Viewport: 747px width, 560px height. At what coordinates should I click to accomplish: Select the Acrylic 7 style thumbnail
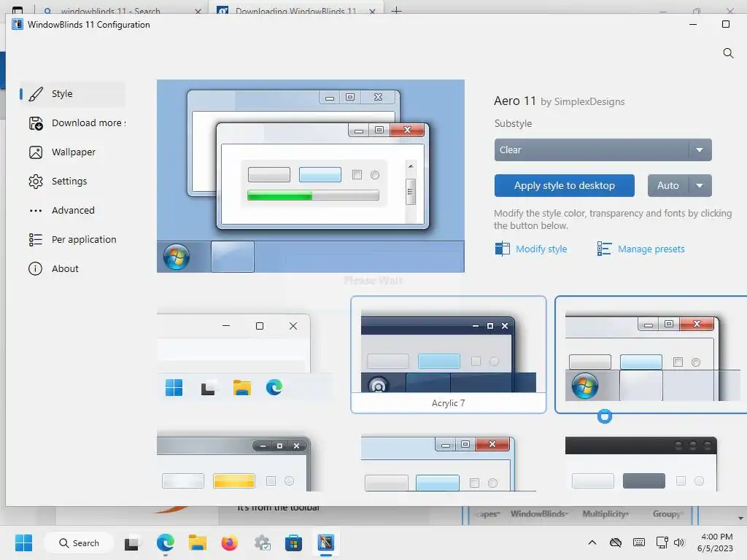(x=449, y=355)
